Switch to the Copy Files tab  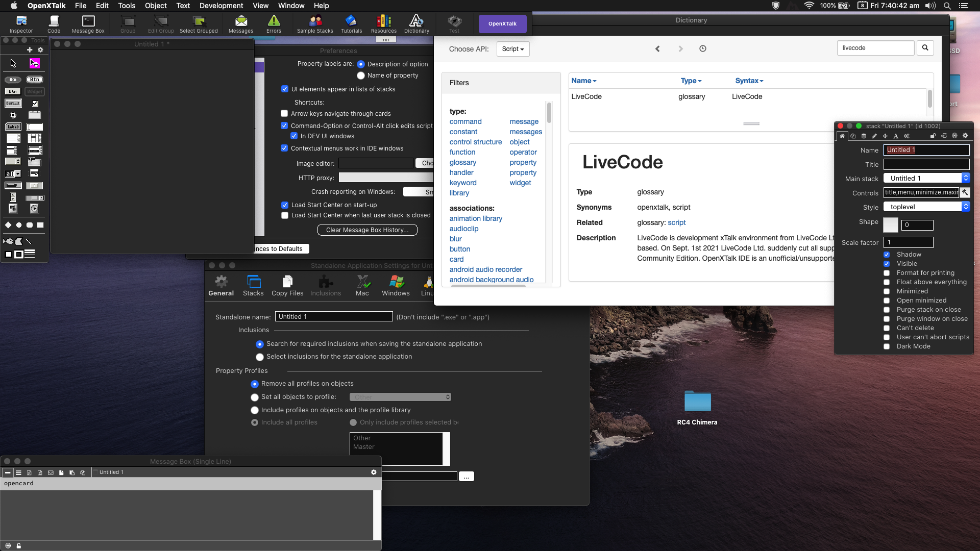coord(287,286)
